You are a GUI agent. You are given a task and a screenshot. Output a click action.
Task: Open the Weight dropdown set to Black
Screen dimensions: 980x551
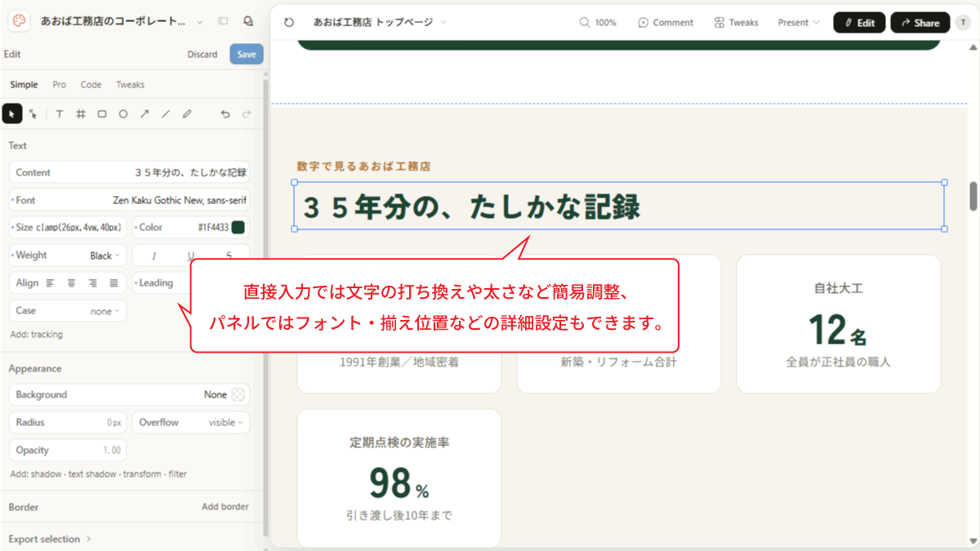click(x=68, y=256)
